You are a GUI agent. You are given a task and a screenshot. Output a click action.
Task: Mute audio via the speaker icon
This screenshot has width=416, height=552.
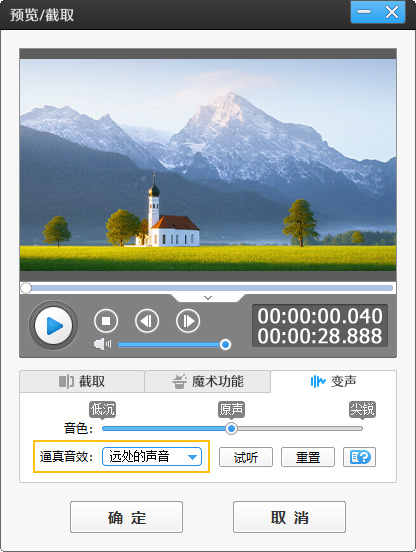[x=102, y=344]
